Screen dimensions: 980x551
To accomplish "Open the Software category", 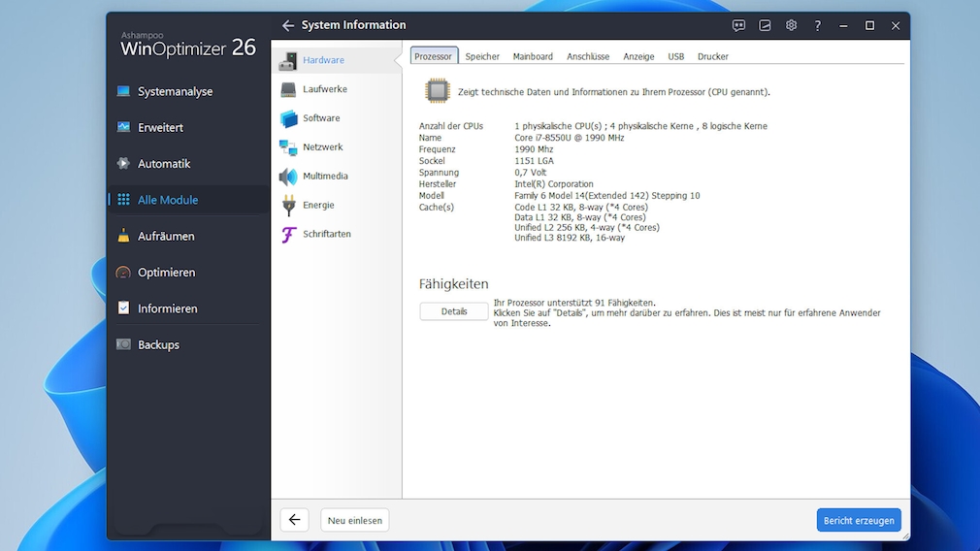I will tap(321, 118).
